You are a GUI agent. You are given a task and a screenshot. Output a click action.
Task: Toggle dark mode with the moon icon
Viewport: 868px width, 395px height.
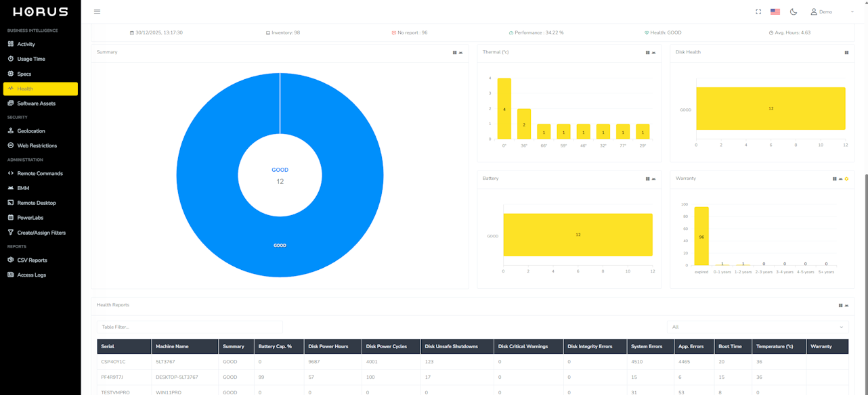tap(794, 11)
